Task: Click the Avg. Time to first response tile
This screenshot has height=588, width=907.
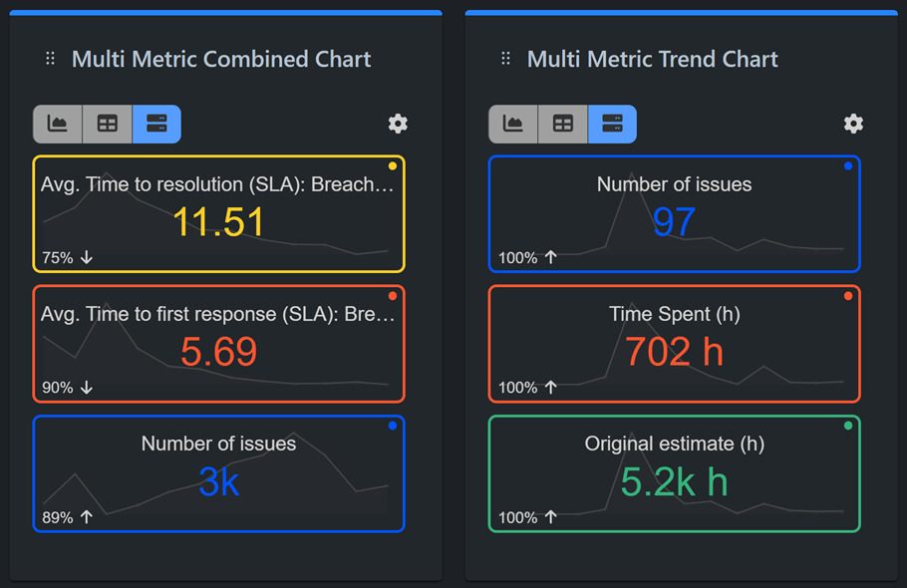Action: click(218, 344)
